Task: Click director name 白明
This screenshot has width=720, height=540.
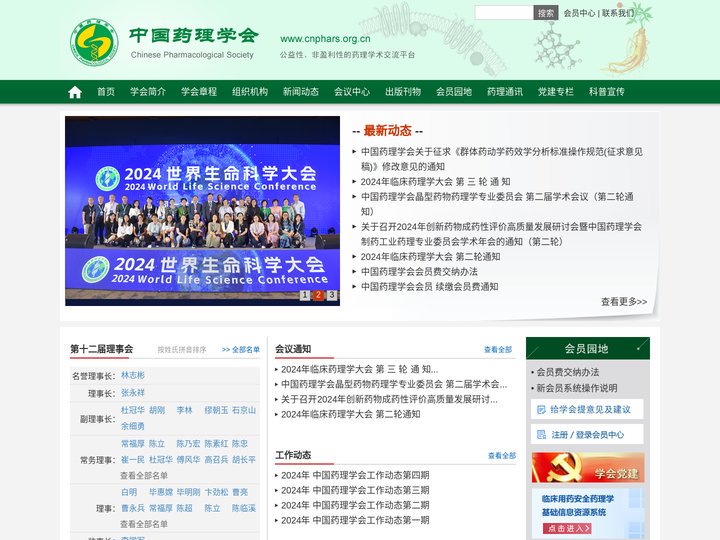Action: click(x=129, y=492)
